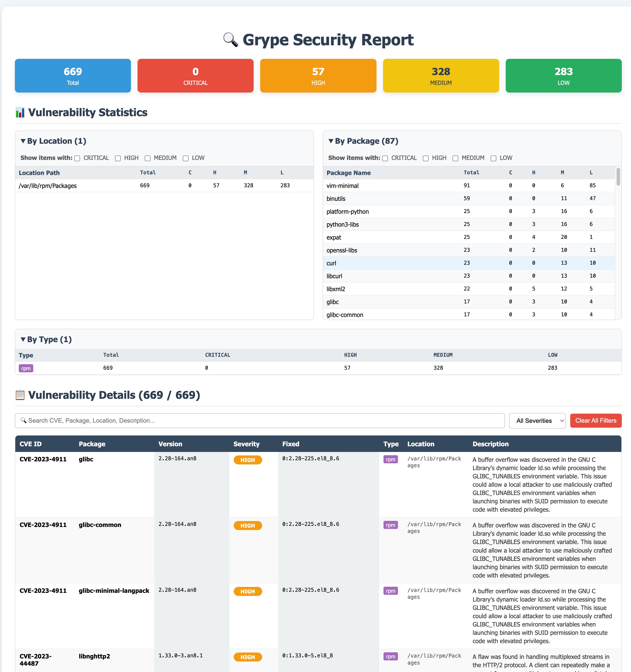Image resolution: width=631 pixels, height=672 pixels.
Task: Open the All Severities dropdown
Action: coord(537,421)
